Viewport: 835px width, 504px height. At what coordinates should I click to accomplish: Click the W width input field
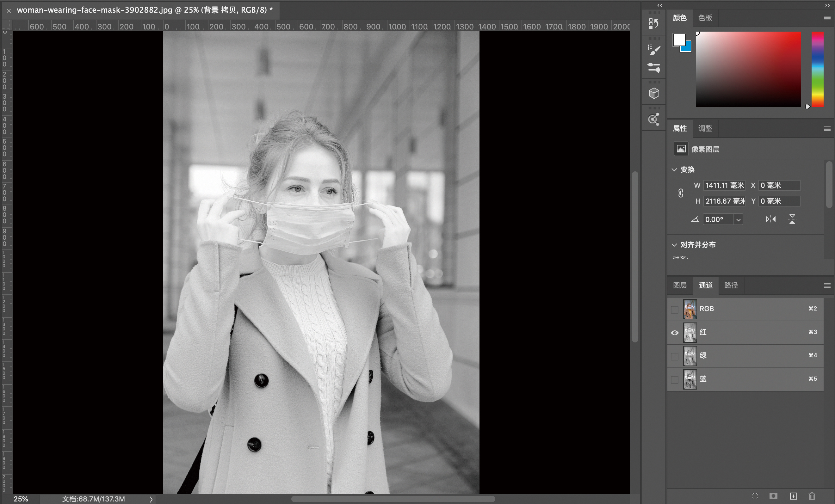click(724, 185)
